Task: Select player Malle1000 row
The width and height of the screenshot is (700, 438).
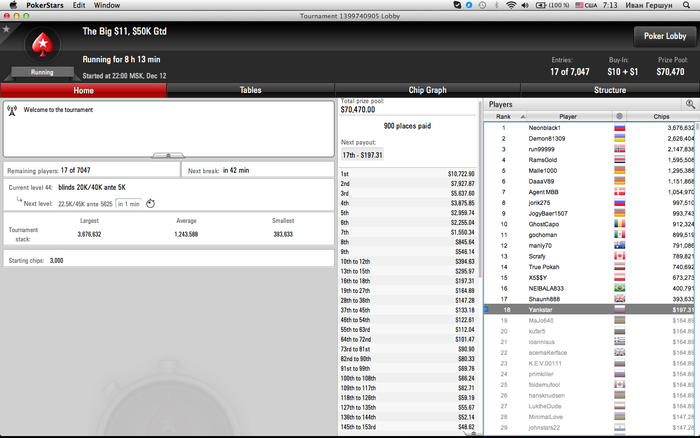Action: click(589, 171)
